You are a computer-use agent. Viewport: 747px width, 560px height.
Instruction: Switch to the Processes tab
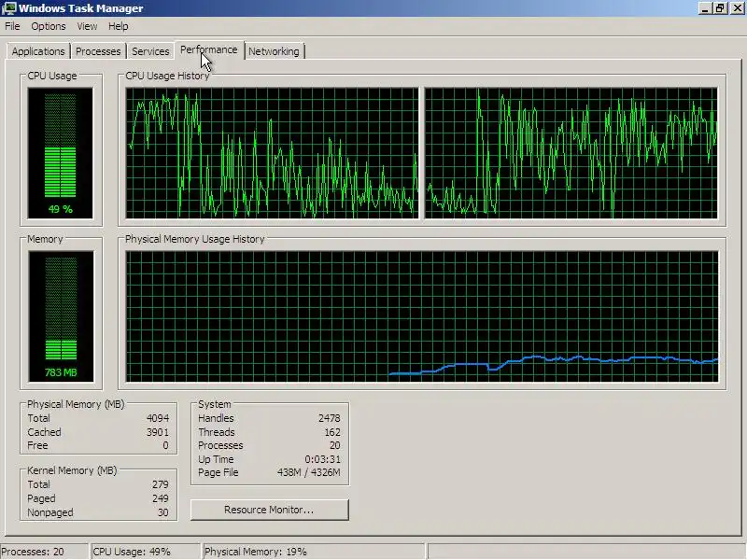(98, 51)
